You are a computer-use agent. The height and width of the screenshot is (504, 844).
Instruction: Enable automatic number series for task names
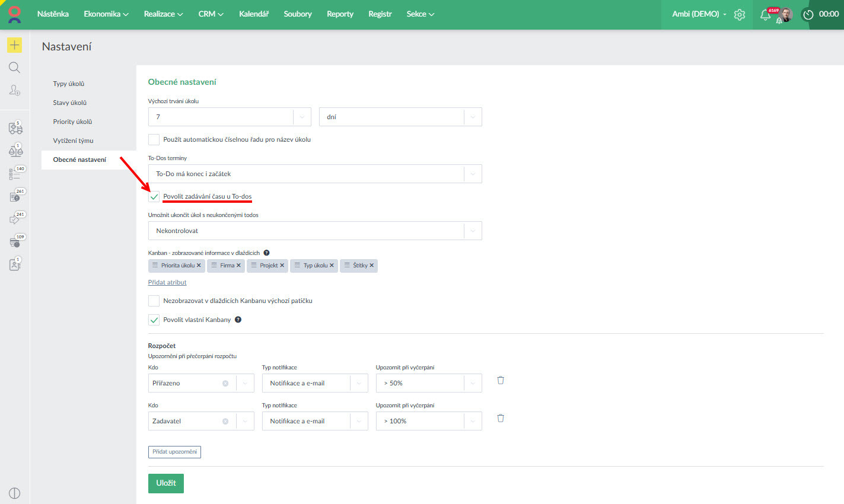point(154,140)
